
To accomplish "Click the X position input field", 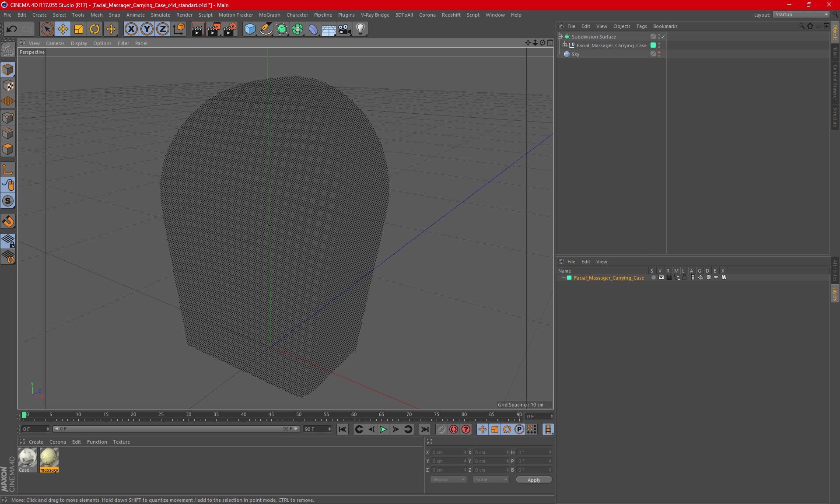I will click(x=448, y=452).
